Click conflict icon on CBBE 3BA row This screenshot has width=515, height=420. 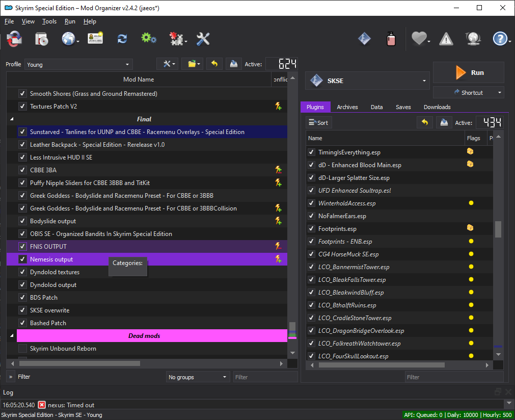click(278, 170)
